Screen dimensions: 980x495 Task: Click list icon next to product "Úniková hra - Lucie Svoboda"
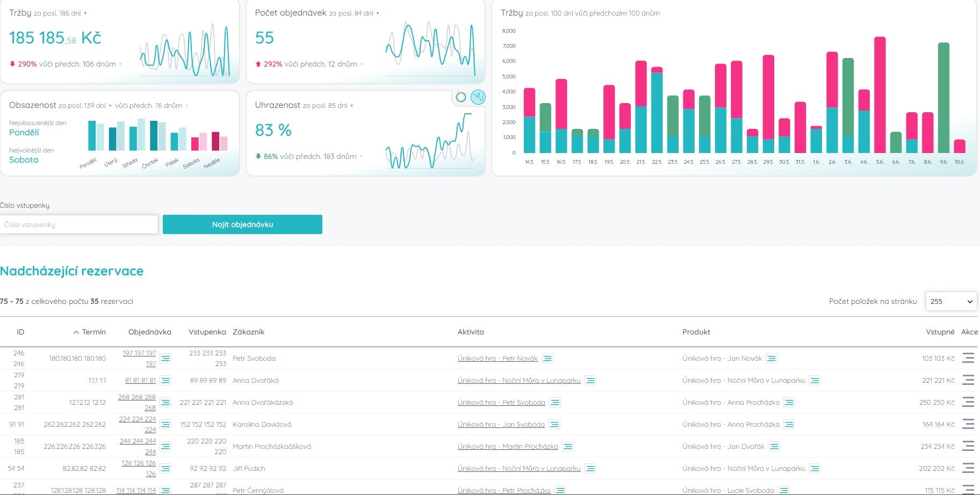[x=785, y=490]
